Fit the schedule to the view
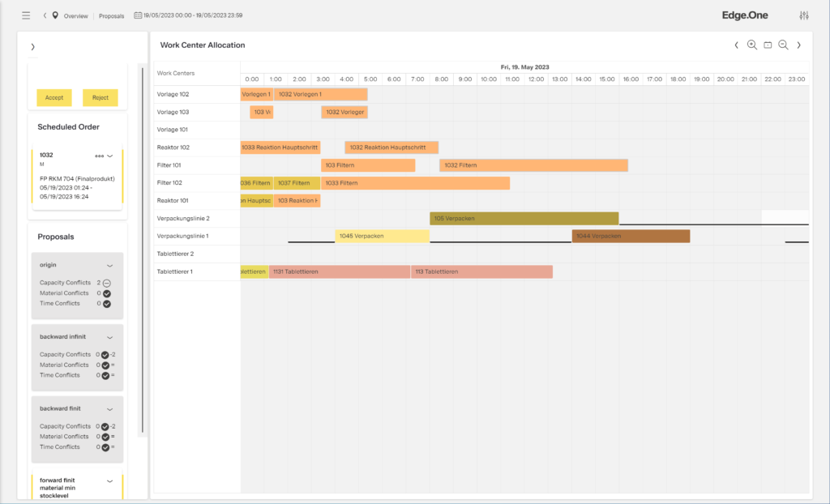 767,45
